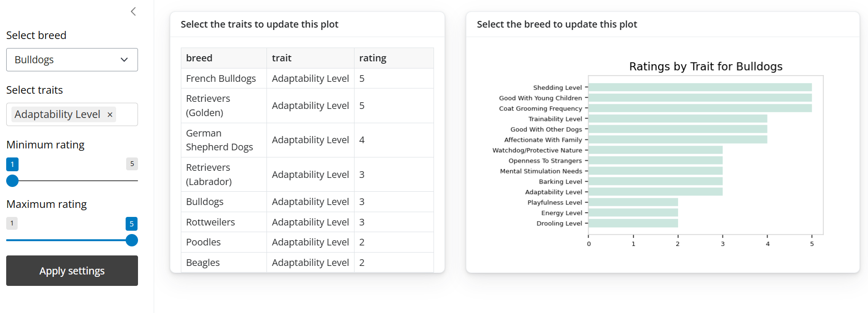Viewport: 868px width, 313px height.
Task: Click the Drooling Level bar in chart
Action: 633,224
